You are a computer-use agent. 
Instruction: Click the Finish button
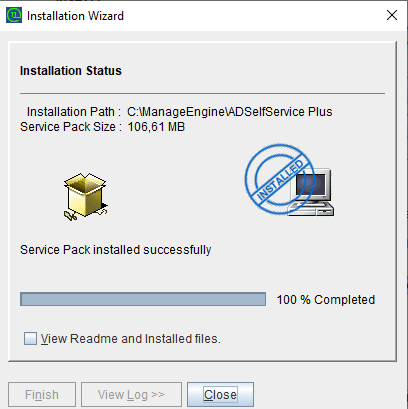[x=42, y=395]
